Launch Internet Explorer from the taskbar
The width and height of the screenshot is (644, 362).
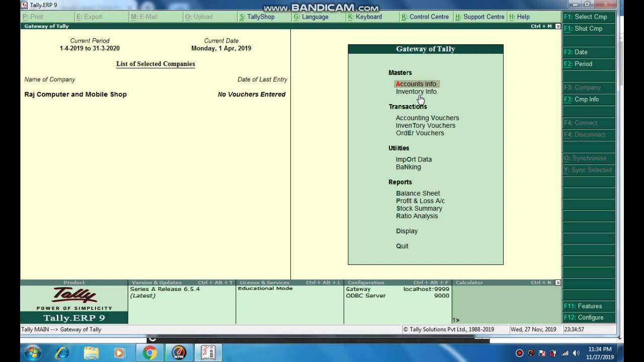coord(62,353)
